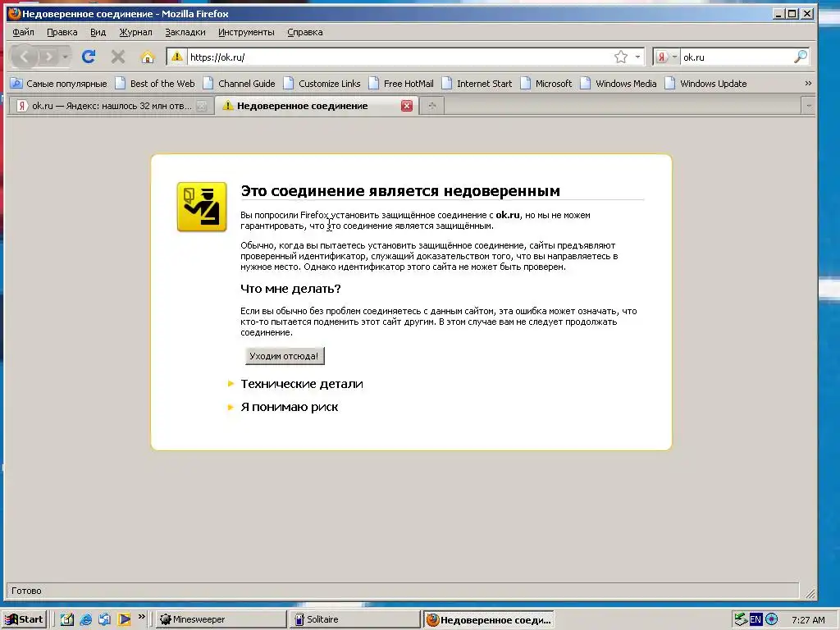Open the navigation history dropdown arrow
The image size is (840, 630).
[x=66, y=57]
